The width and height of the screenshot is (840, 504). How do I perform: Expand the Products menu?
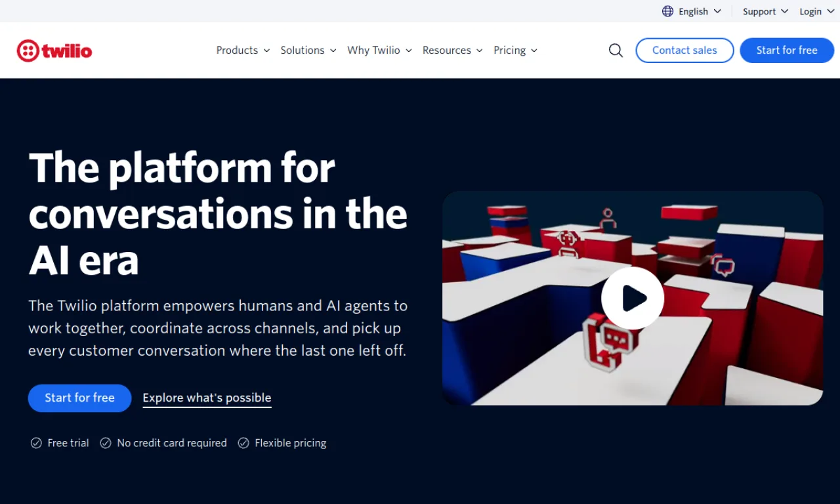[x=243, y=51]
